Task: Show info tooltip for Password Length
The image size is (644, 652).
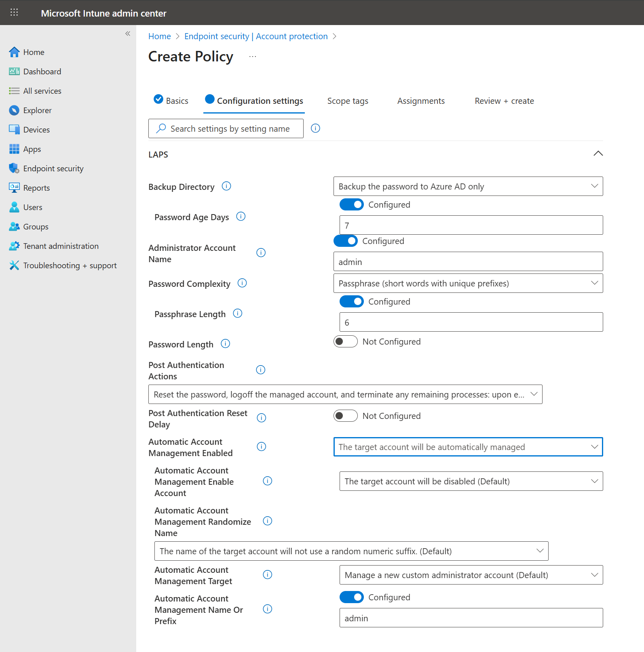Action: click(226, 344)
